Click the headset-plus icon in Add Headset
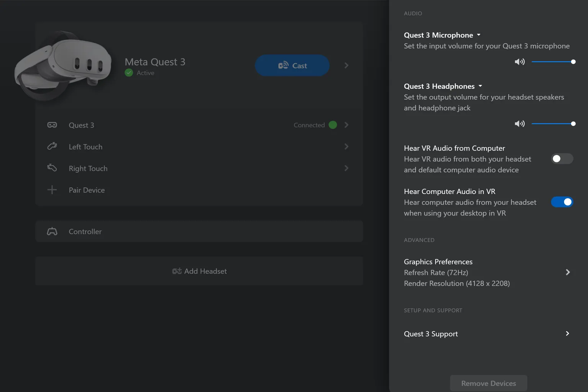Image resolution: width=588 pixels, height=392 pixels. [x=177, y=271]
